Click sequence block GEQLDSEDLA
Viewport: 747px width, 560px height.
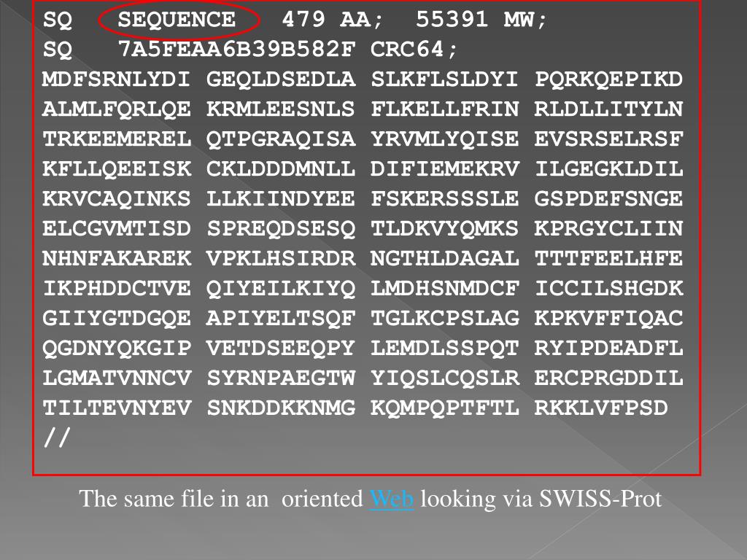click(x=281, y=79)
